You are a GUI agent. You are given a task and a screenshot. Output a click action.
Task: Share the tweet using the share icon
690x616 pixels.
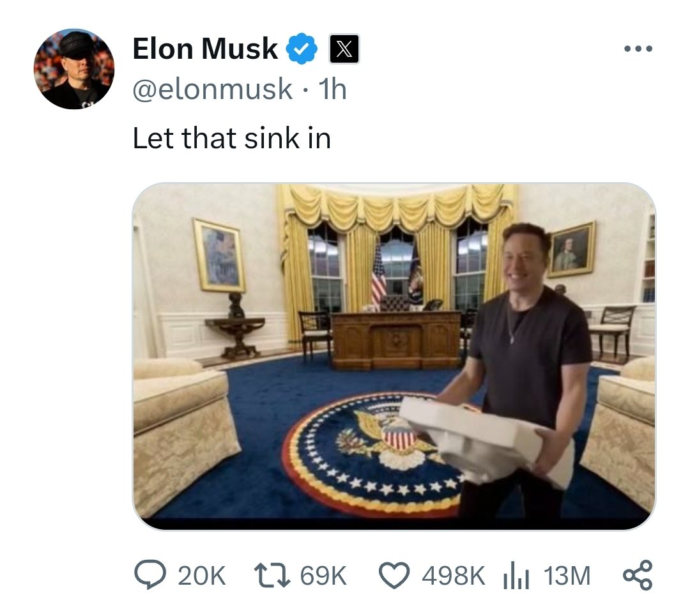tap(638, 575)
